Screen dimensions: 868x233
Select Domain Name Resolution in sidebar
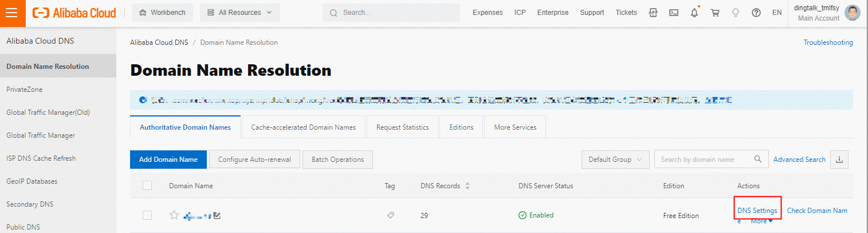[58, 67]
